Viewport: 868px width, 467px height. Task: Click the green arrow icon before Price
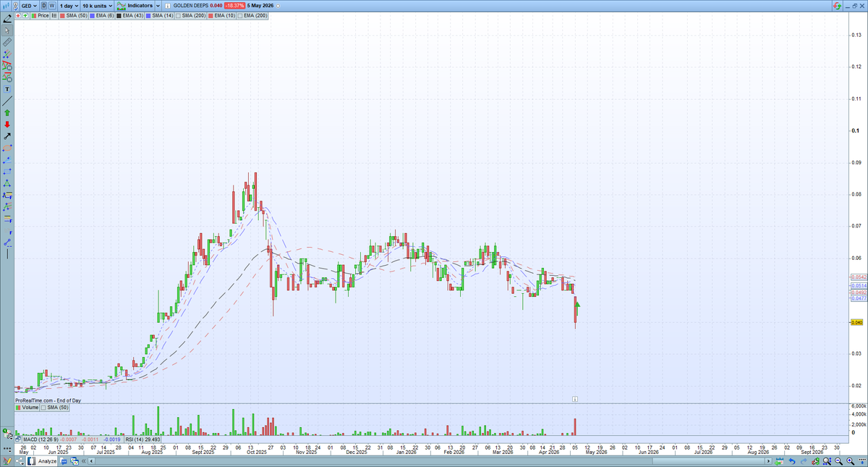(x=25, y=15)
